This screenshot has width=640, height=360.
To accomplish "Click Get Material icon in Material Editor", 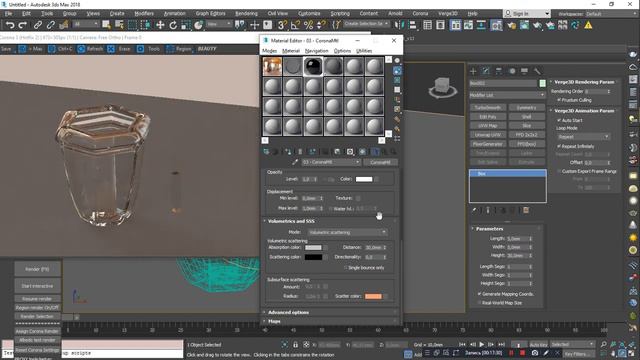I will [x=266, y=152].
